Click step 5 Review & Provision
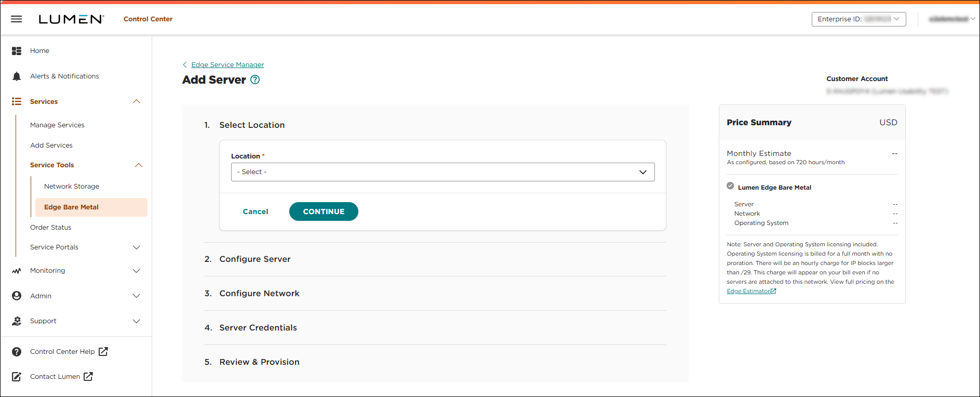 point(259,362)
